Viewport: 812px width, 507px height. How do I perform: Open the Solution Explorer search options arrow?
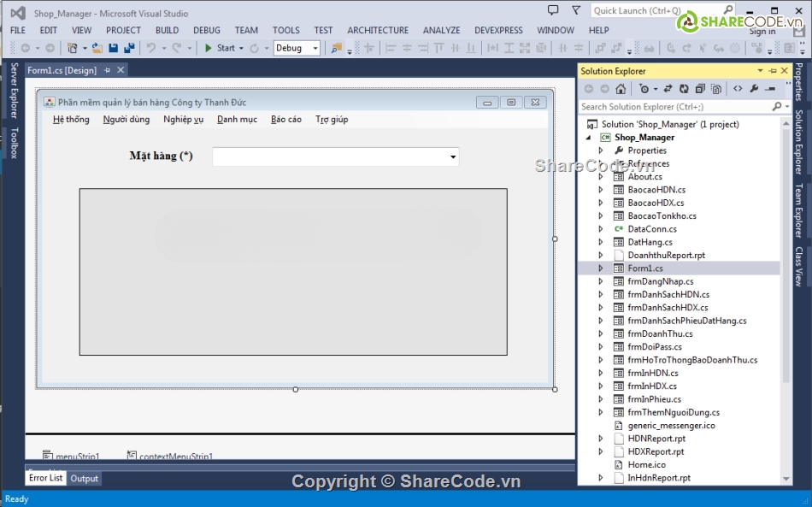click(x=787, y=107)
